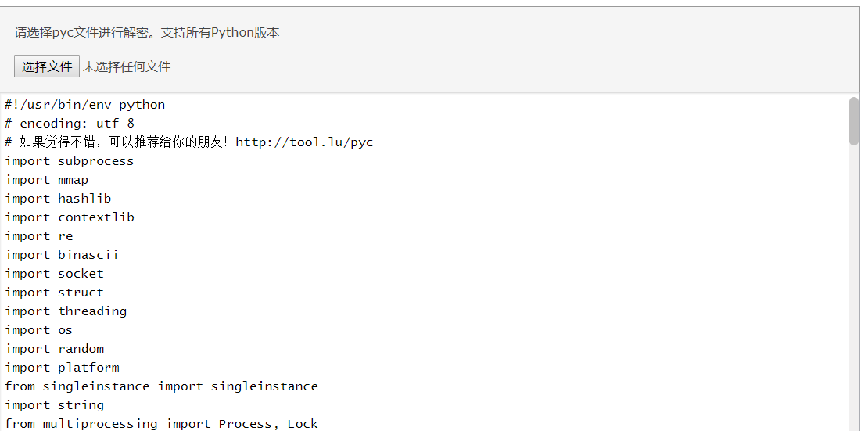Click the 'import contextlib' line
This screenshot has height=431, width=868.
(x=69, y=217)
